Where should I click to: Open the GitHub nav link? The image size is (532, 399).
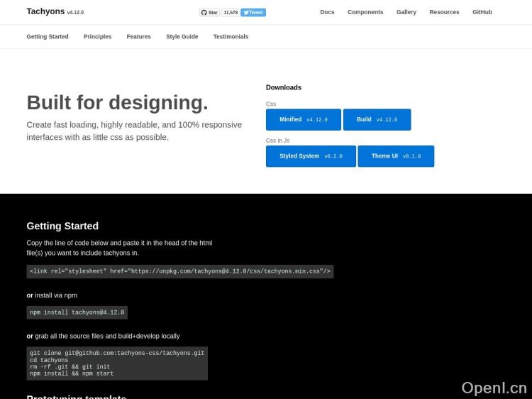tap(482, 12)
